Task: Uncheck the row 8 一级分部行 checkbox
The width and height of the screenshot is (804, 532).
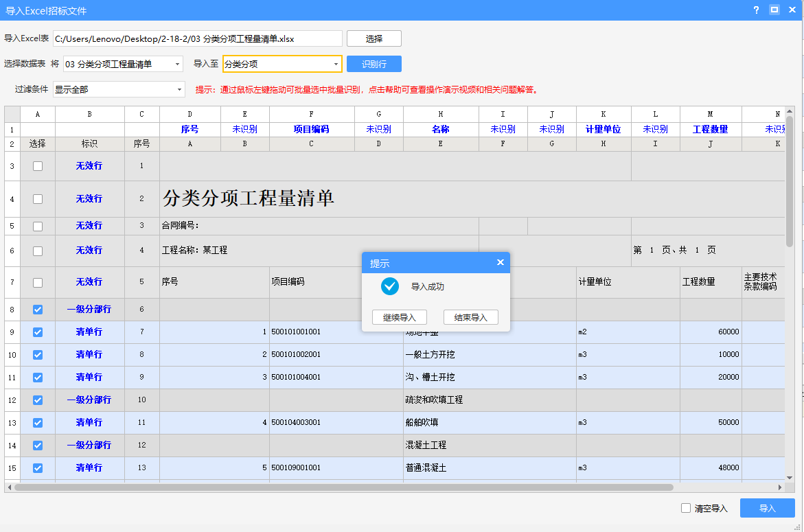Action: (x=38, y=310)
